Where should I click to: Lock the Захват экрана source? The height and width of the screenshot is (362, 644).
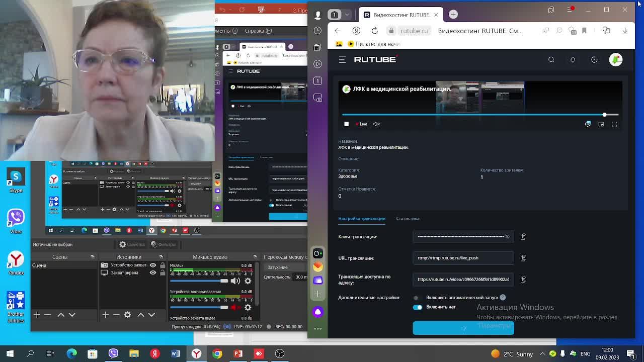click(162, 273)
